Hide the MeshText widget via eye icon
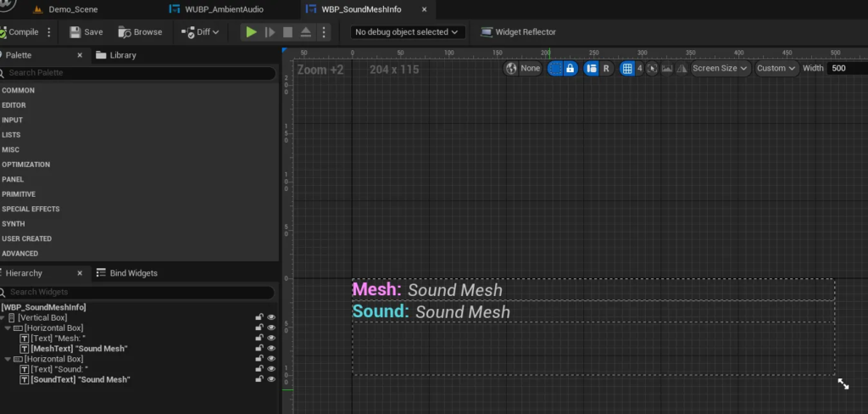 click(272, 349)
